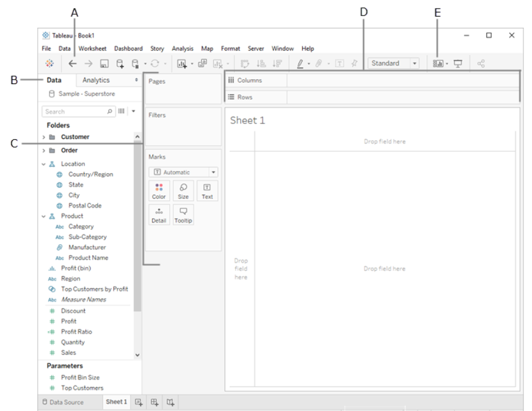This screenshot has width=532, height=411.
Task: Open the Data pane options dropdown arrow
Action: coord(133,111)
